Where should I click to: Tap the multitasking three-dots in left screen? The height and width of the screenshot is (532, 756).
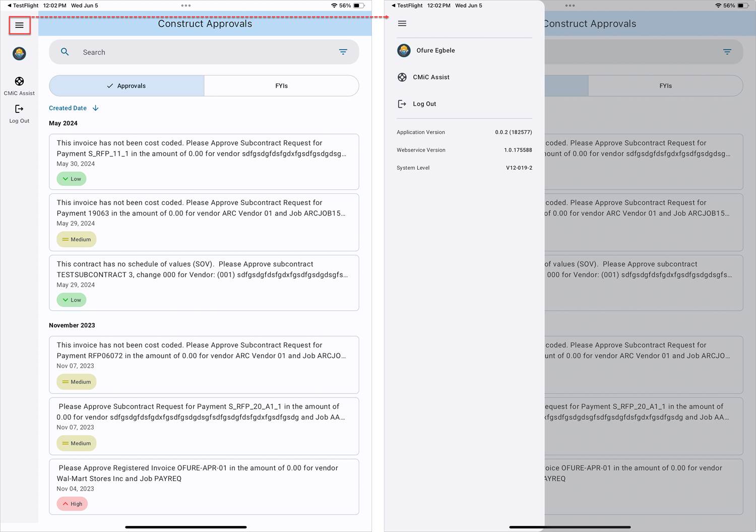point(186,6)
